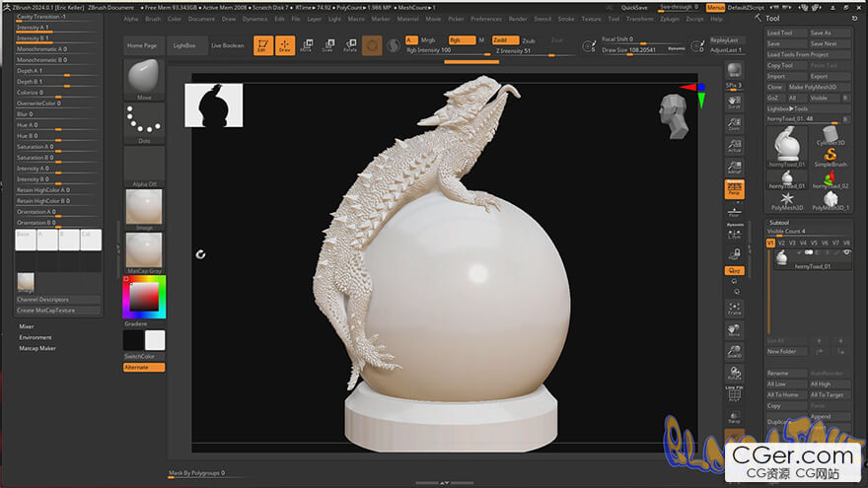
Task: Select the Move transform tool in toolbar
Action: [x=306, y=45]
